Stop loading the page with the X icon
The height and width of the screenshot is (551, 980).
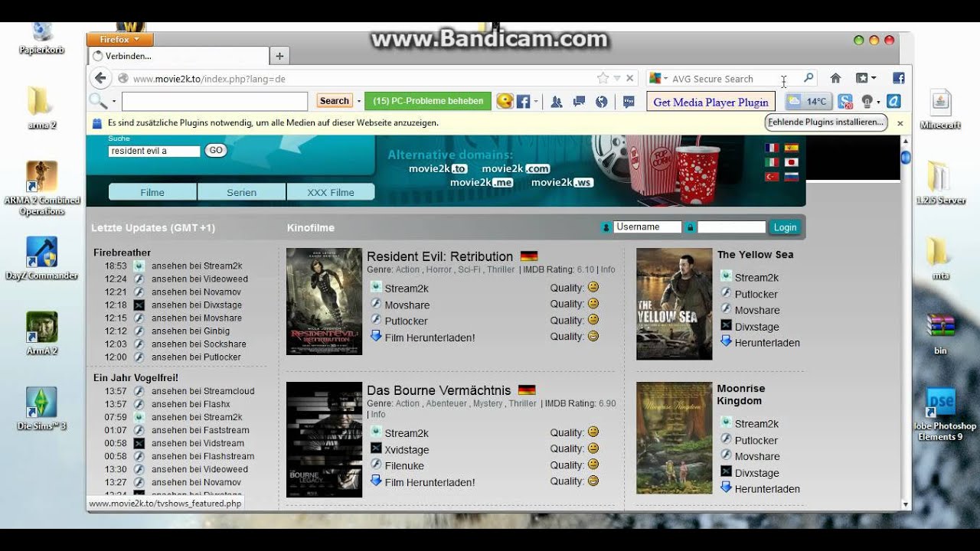630,78
